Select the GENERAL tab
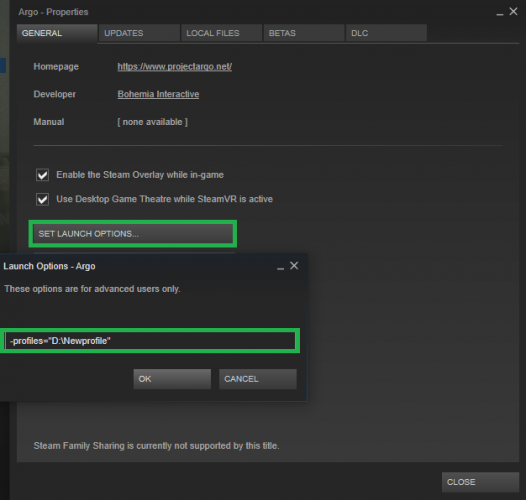Image resolution: width=526 pixels, height=500 pixels. [57, 33]
